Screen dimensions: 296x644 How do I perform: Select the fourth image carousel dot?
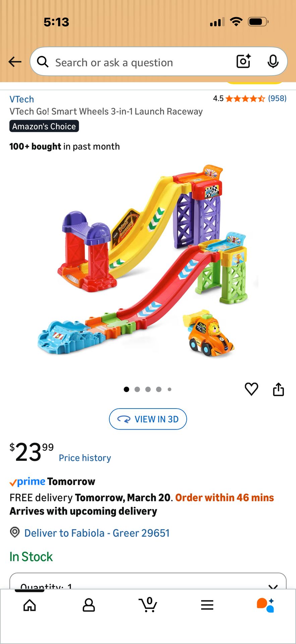(159, 389)
